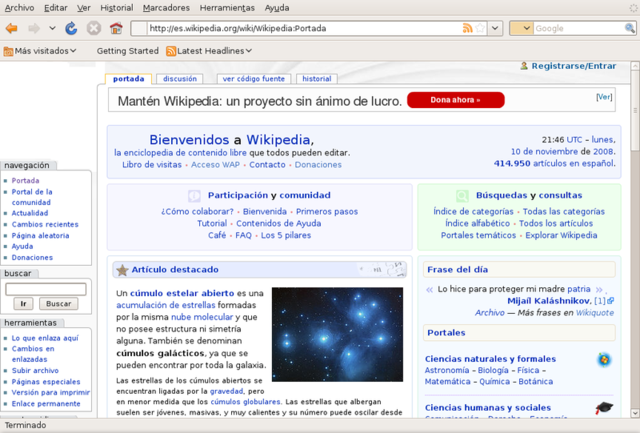The image size is (640, 433).
Task: Click the Ir button
Action: 23,304
